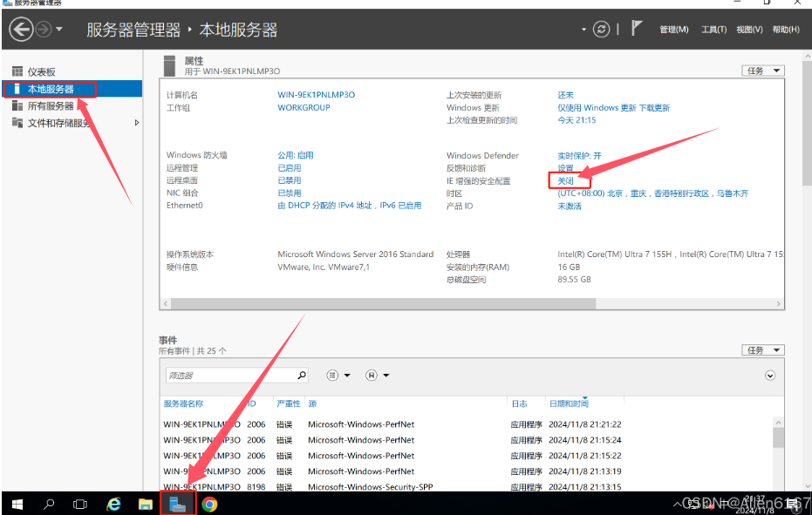Screen dimensions: 812x515
Task: Select the Microsoft-Windows-Security-SPP event row
Action: coord(467,486)
